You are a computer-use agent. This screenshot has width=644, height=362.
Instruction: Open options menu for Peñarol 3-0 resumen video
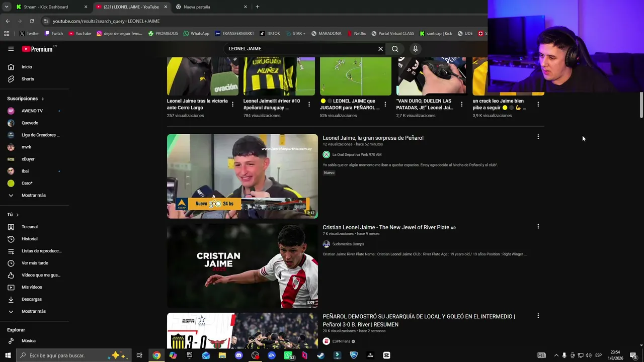(538, 316)
